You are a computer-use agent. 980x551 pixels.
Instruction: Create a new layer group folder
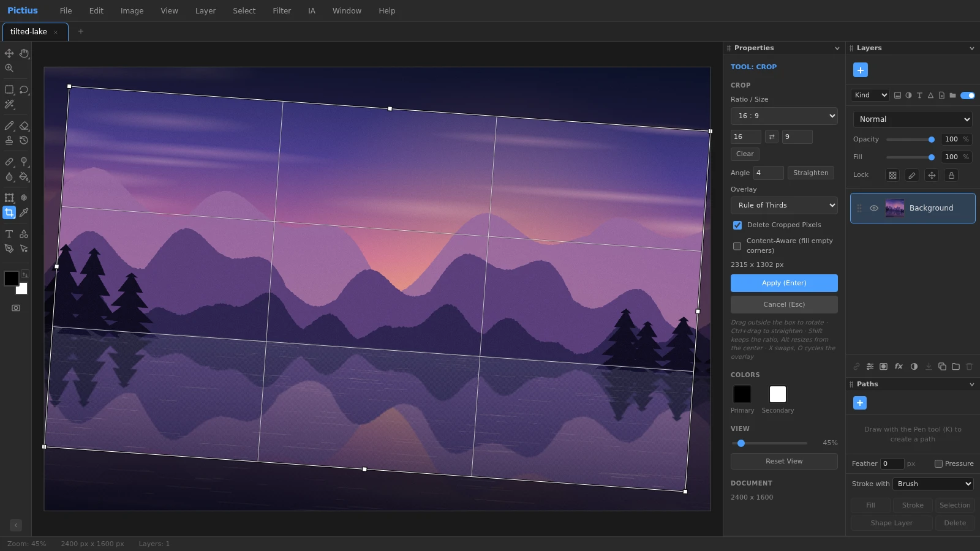956,366
